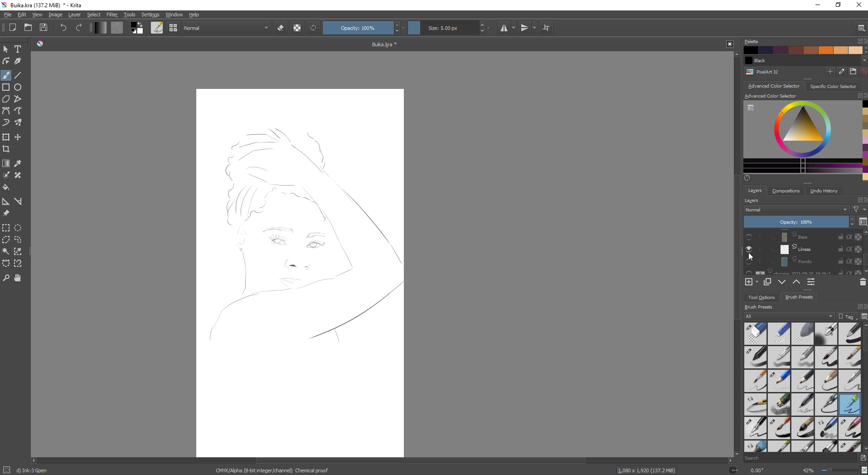Open layer properties button

(811, 282)
